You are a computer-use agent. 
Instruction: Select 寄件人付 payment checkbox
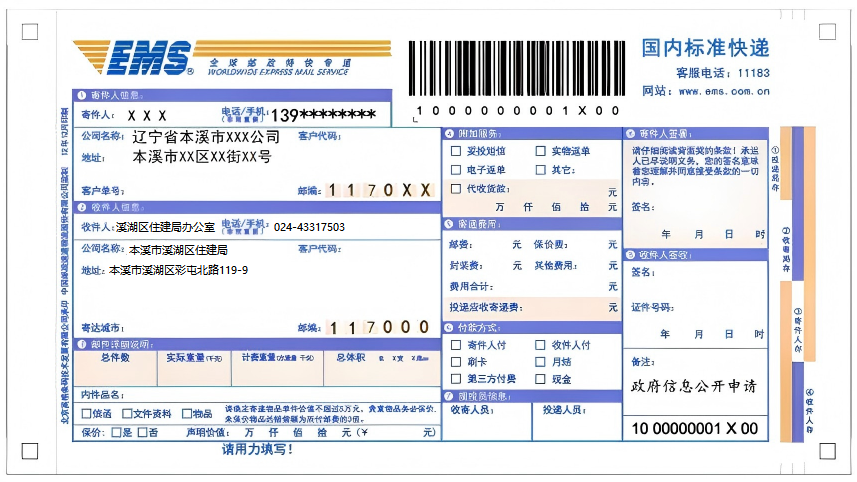pos(456,345)
